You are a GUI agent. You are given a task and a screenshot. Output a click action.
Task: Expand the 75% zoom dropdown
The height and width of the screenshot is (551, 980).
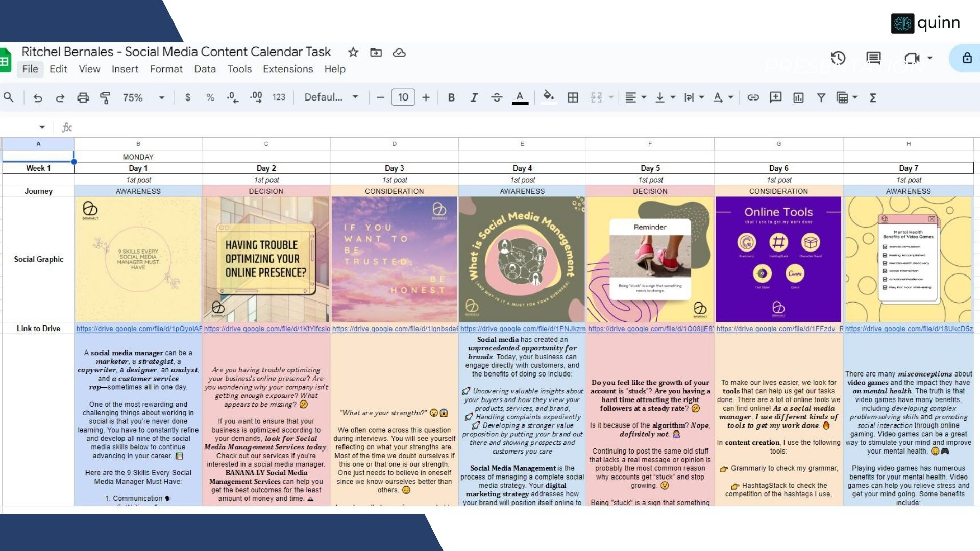click(161, 97)
